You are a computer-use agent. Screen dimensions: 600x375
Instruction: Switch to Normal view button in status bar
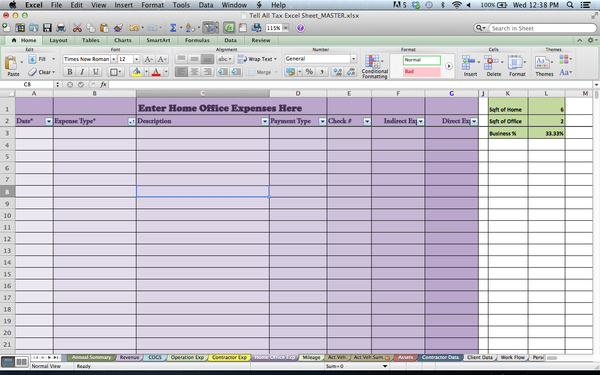(9, 362)
